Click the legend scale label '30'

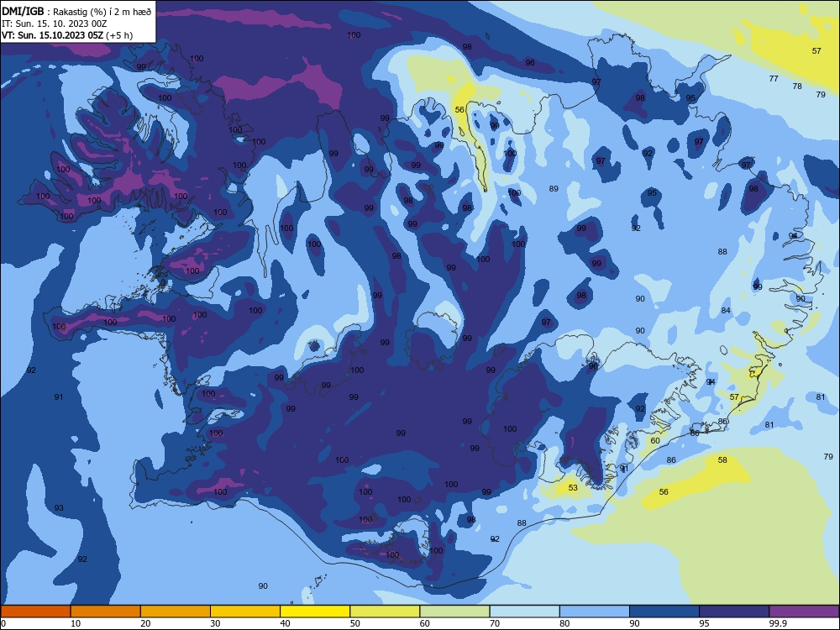pos(215,623)
